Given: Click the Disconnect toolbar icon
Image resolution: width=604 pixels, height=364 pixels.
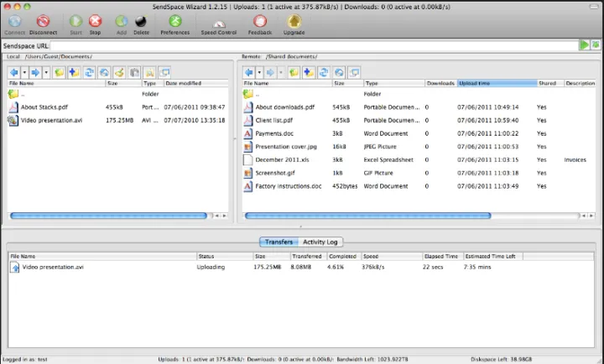Looking at the screenshot, I should [42, 20].
